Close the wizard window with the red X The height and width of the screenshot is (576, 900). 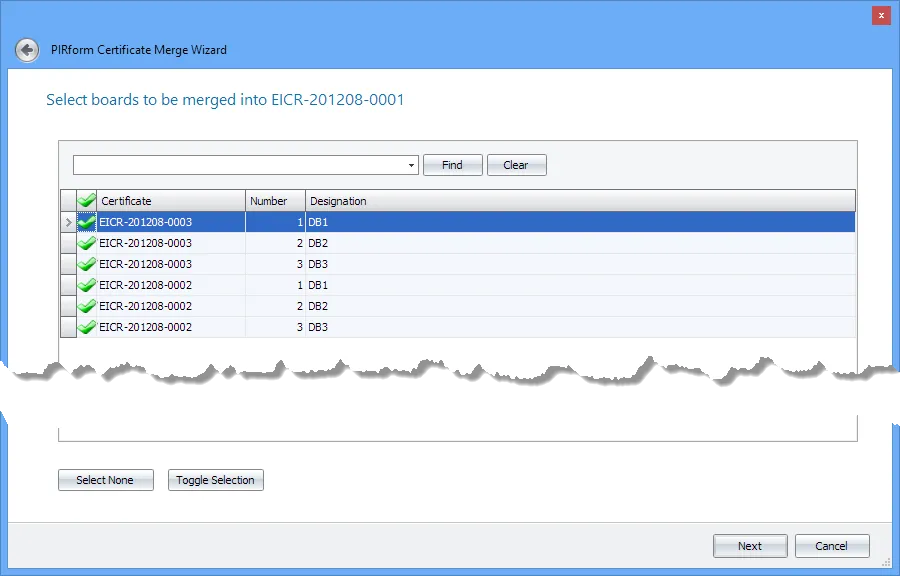point(879,15)
